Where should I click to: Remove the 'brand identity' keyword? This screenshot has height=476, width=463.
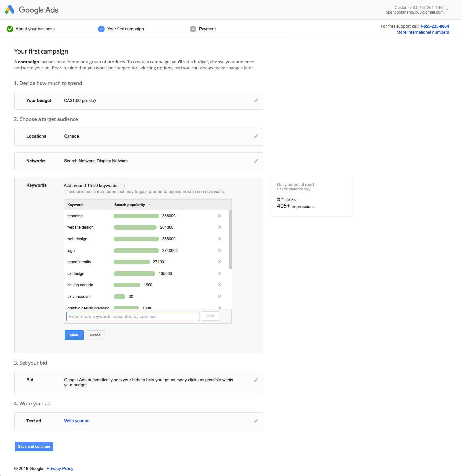220,262
